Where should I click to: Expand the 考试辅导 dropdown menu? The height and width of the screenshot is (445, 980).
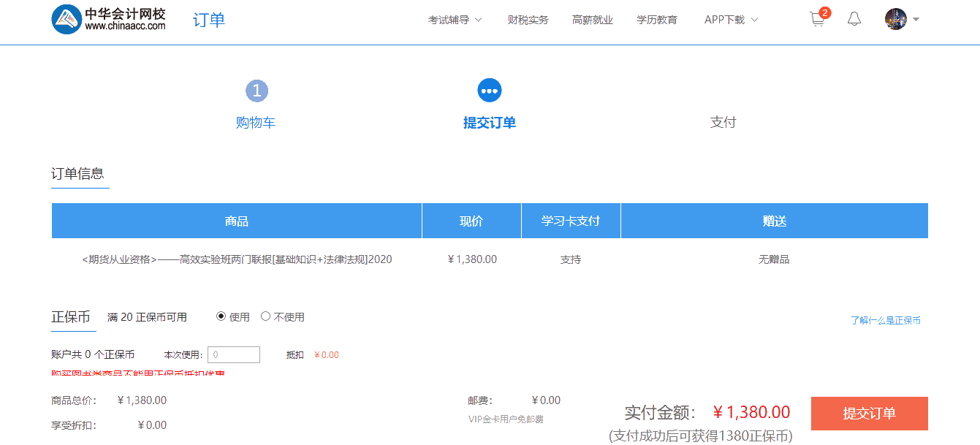455,20
